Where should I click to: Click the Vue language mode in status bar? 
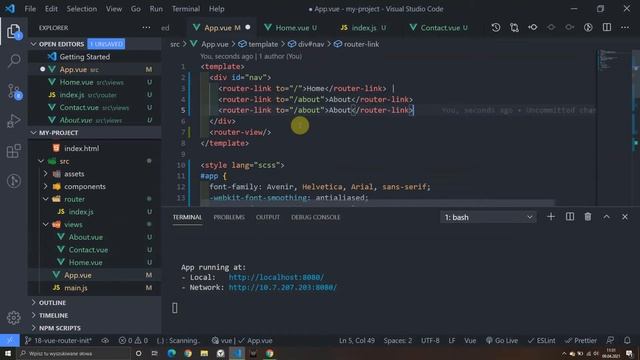pos(470,340)
